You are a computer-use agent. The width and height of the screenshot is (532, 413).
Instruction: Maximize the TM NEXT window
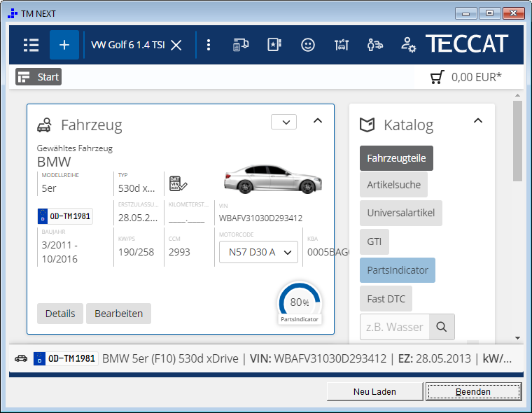coord(489,13)
